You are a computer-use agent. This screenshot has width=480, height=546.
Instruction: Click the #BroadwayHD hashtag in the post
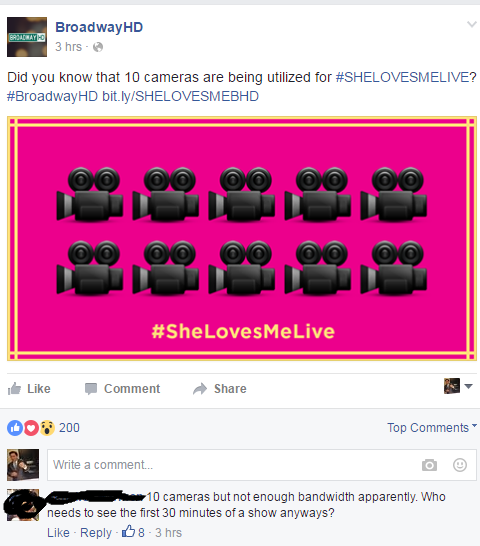click(52, 96)
